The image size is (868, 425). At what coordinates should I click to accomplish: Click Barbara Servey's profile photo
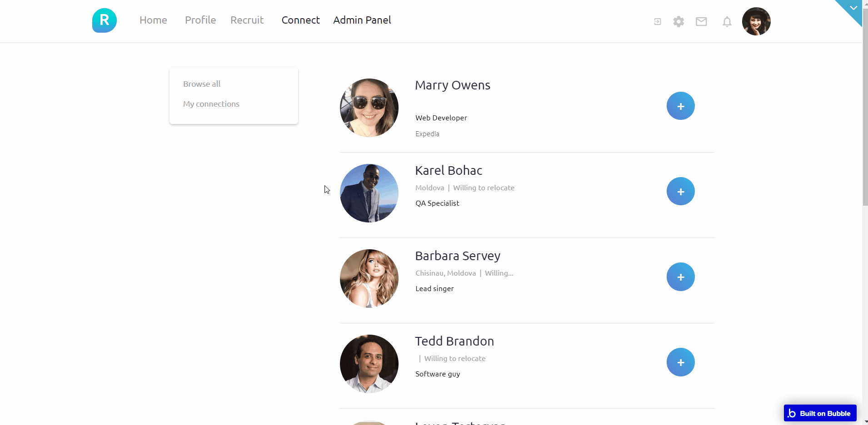tap(369, 278)
